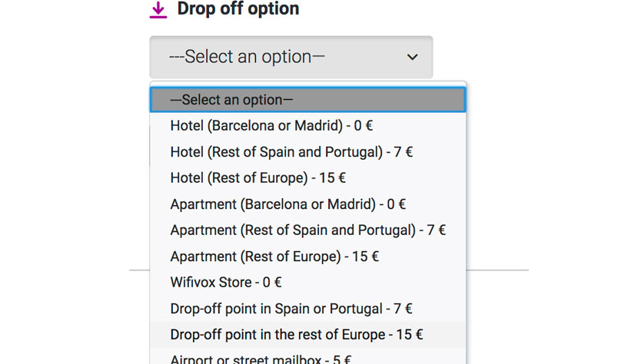
Task: Select the 7 € apartment drop-off option
Action: [x=307, y=230]
